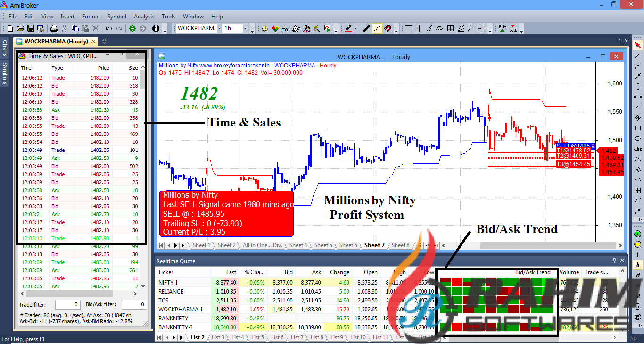This screenshot has height=344, width=644.
Task: Go back with the green left arrow
Action: pos(132,28)
